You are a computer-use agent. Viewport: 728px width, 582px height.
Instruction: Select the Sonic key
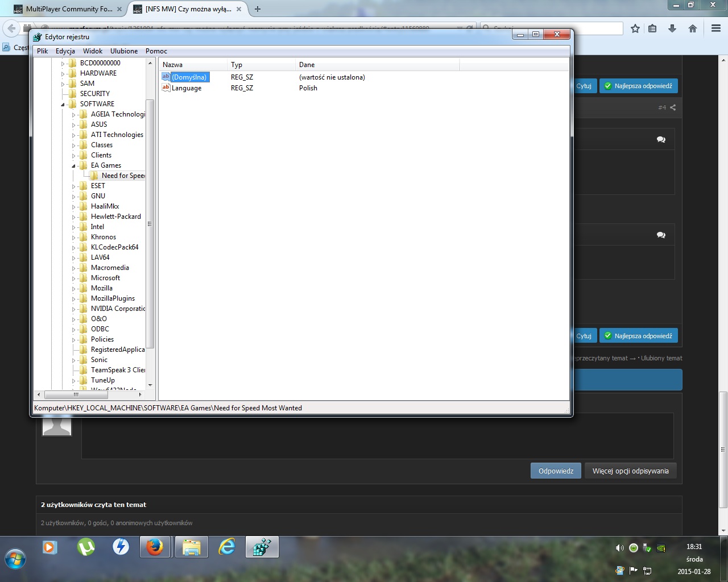[99, 360]
